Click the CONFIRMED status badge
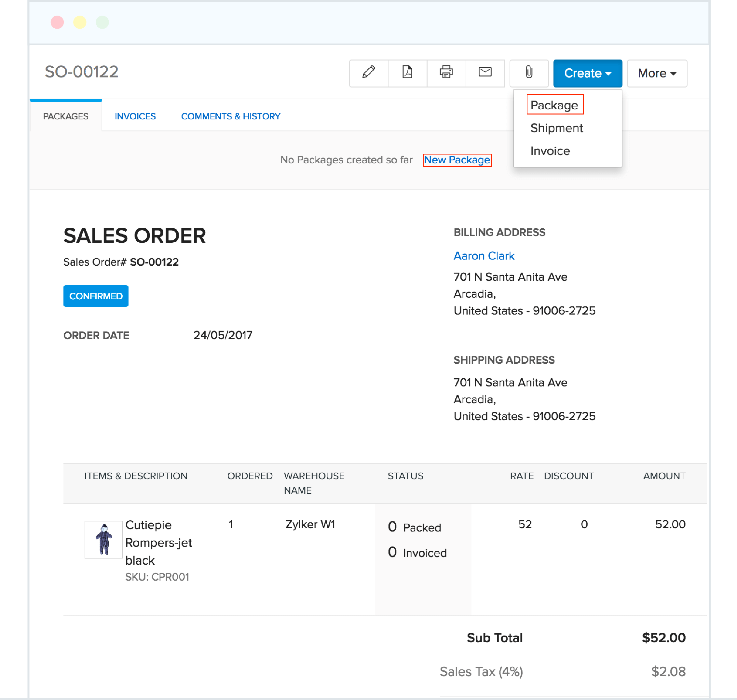This screenshot has height=700, width=737. point(96,296)
